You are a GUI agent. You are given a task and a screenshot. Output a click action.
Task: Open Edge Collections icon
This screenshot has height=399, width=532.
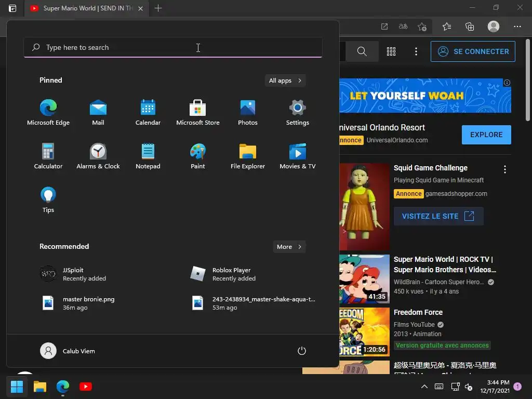click(x=470, y=26)
